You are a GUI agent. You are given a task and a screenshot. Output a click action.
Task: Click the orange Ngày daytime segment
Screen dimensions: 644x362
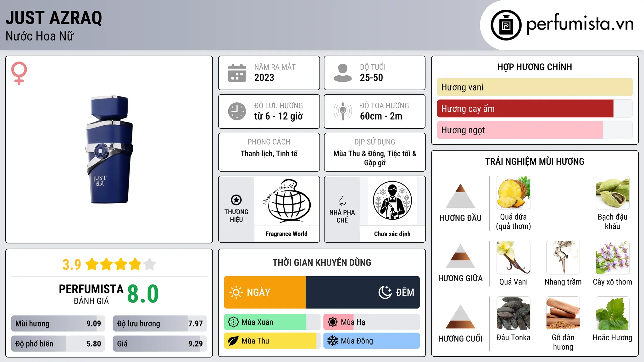265,292
